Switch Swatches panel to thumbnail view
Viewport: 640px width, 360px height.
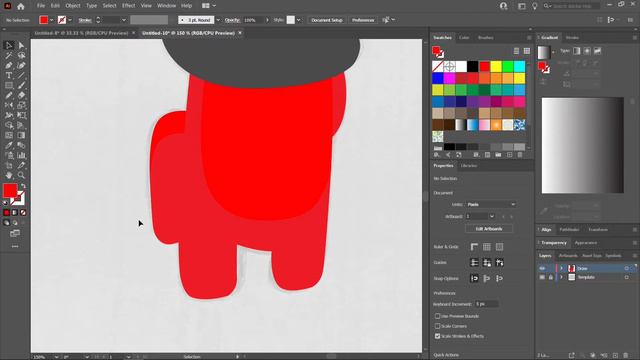tap(527, 51)
